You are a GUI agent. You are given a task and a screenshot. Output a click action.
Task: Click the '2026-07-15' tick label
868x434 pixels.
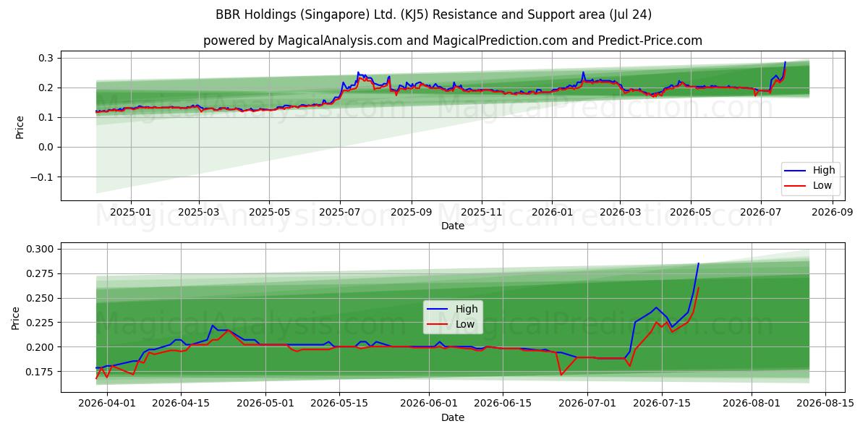[661, 403]
